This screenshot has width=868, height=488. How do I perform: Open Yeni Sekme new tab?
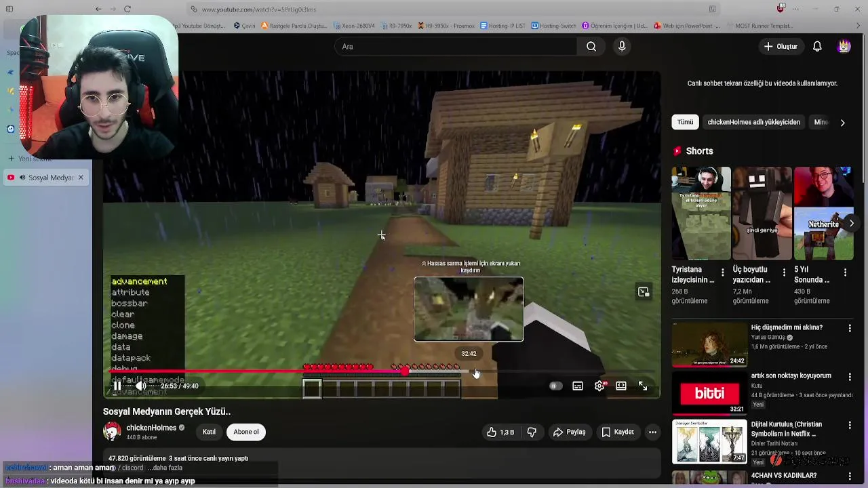pyautogui.click(x=30, y=159)
